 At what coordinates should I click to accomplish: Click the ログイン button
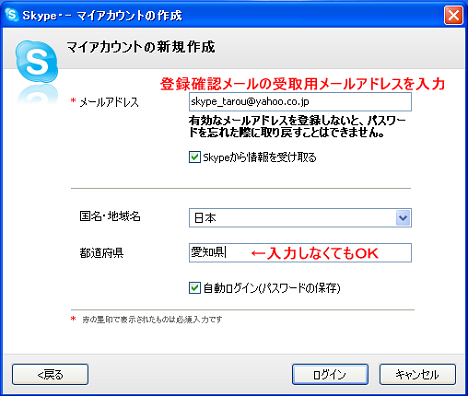330,374
